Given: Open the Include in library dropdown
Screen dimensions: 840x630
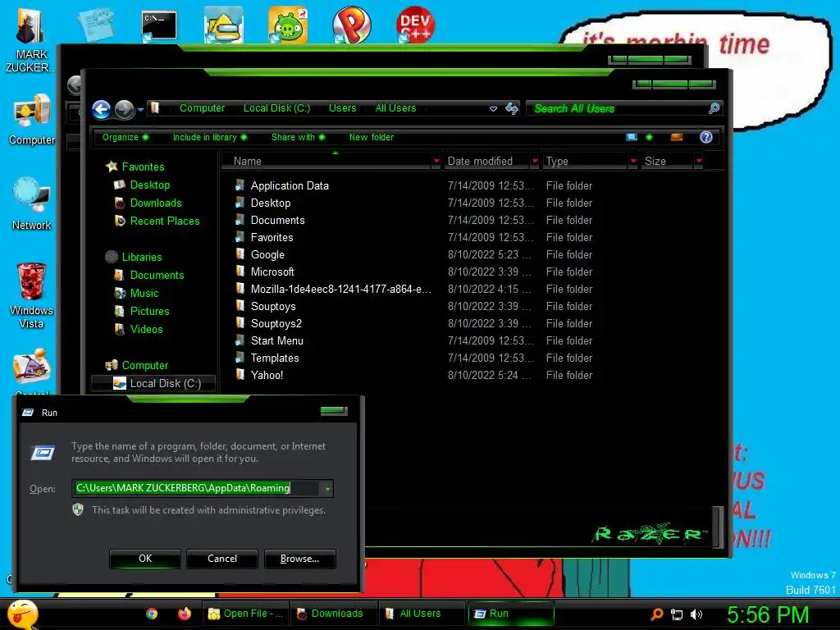Looking at the screenshot, I should (x=209, y=137).
